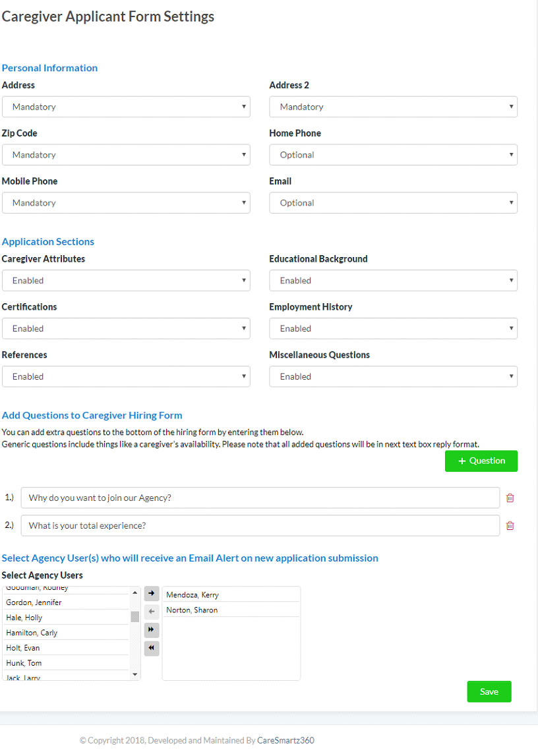The width and height of the screenshot is (538, 756).
Task: Delete the second question using its trash icon
Action: point(510,526)
